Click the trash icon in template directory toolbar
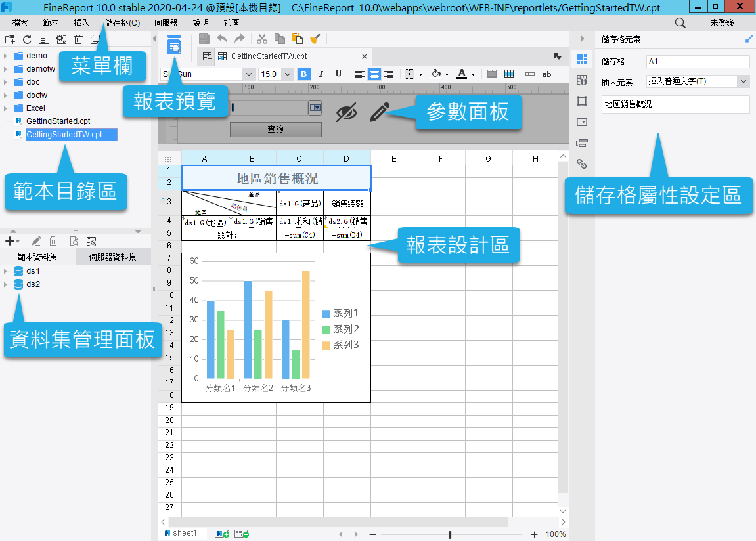This screenshot has width=756, height=541. pyautogui.click(x=78, y=40)
